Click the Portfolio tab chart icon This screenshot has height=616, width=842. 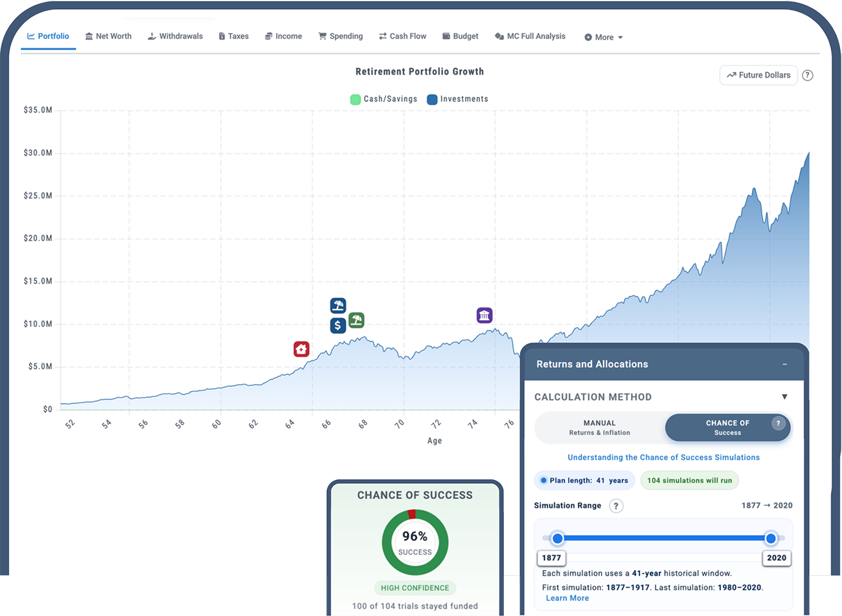coord(30,36)
